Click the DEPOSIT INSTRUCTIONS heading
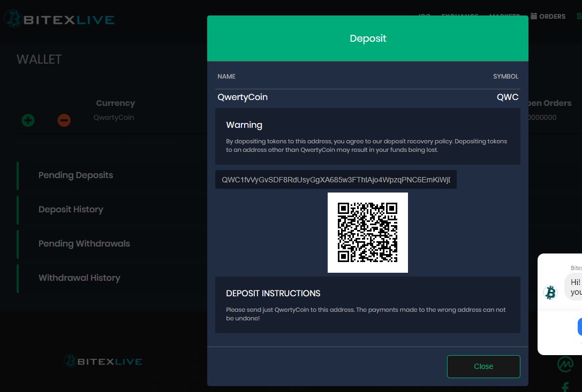This screenshot has width=582, height=392. point(273,294)
